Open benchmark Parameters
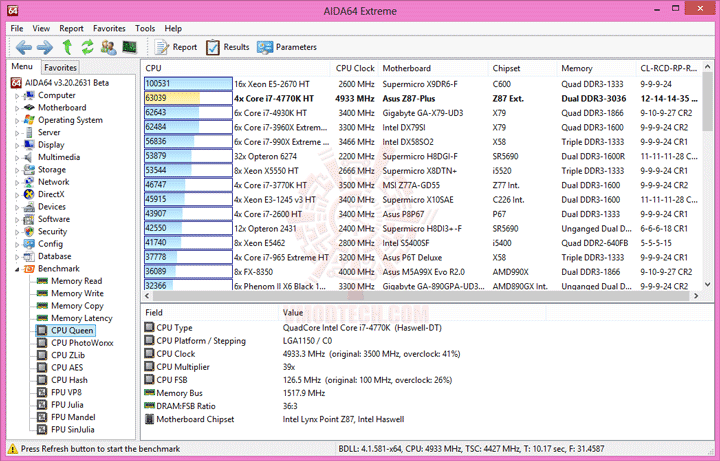Screen dimensions: 720x461 click(287, 47)
